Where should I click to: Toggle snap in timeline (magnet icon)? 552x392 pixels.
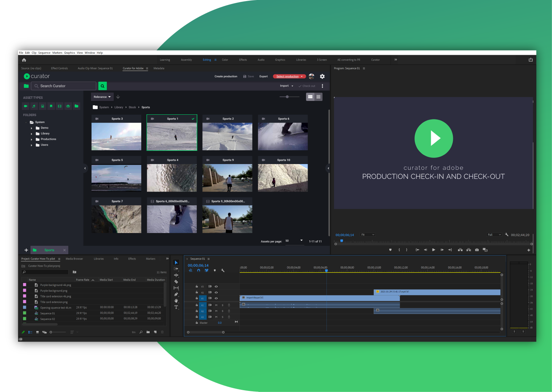coord(199,270)
